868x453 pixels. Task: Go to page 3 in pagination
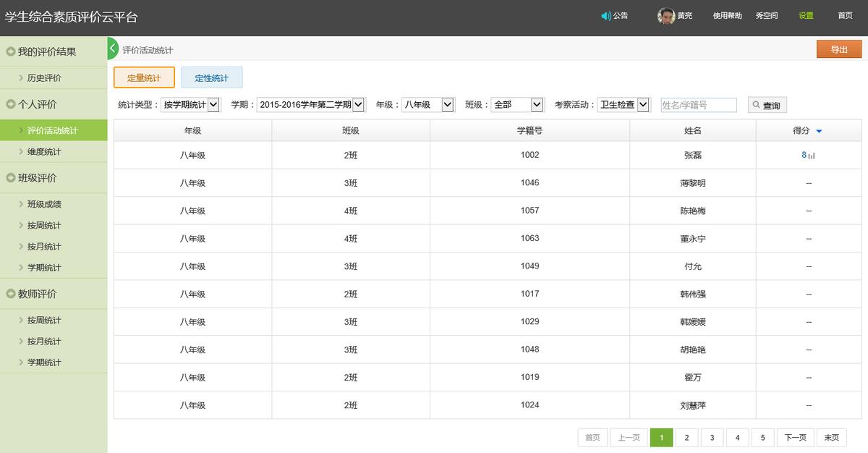pos(712,438)
